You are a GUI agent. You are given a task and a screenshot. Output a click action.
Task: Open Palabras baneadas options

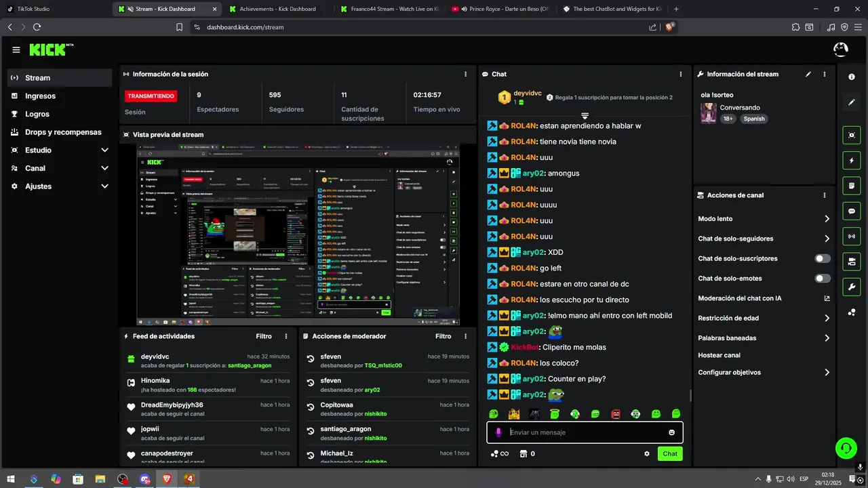tap(764, 338)
